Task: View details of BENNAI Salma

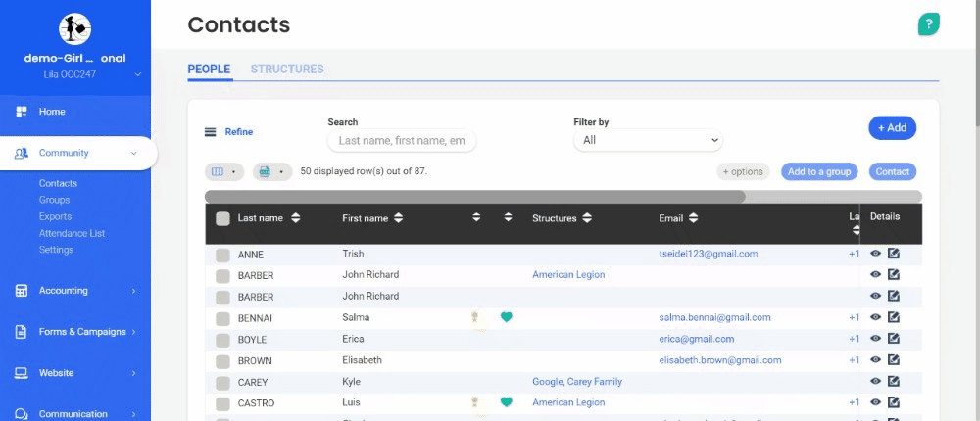Action: tap(875, 317)
